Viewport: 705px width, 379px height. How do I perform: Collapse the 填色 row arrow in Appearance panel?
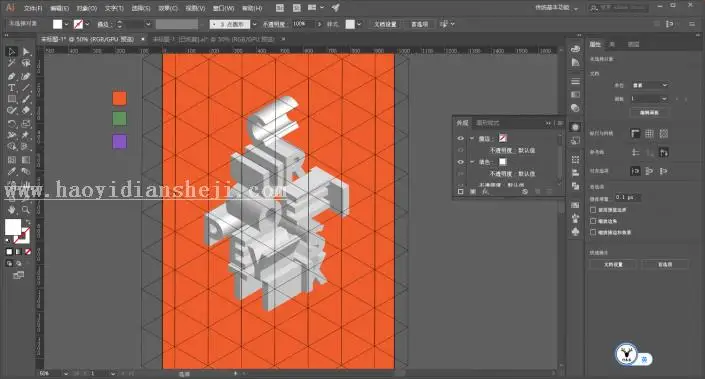tap(472, 162)
